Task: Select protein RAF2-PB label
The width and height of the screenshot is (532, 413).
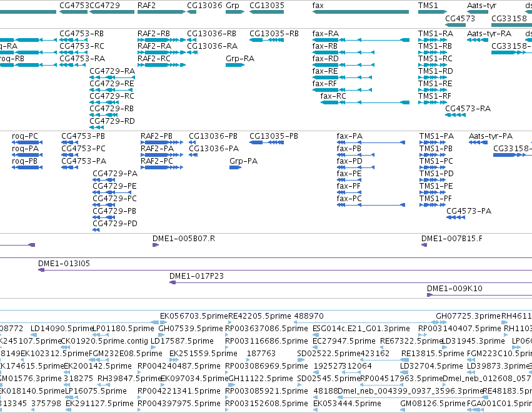Action: point(156,136)
